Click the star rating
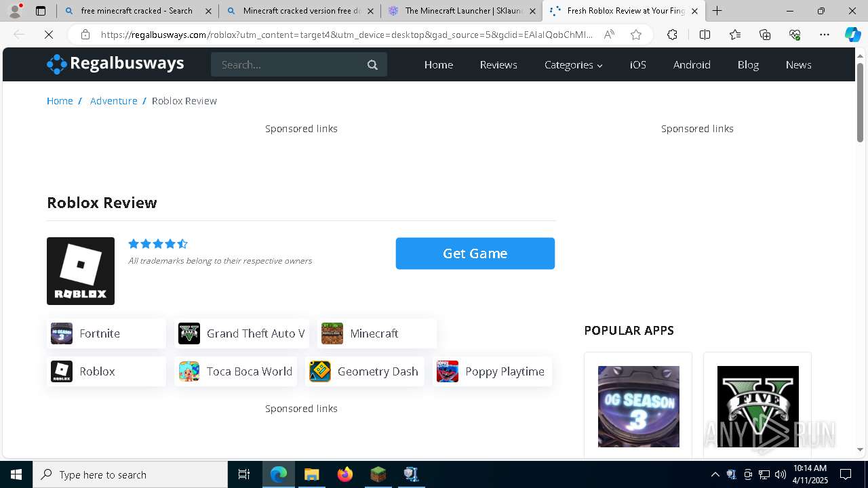Viewport: 868px width, 488px height. tap(158, 244)
